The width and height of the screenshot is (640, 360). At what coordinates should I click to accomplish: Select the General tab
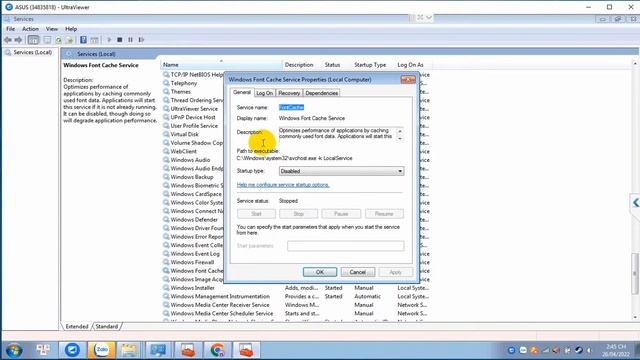[x=242, y=92]
